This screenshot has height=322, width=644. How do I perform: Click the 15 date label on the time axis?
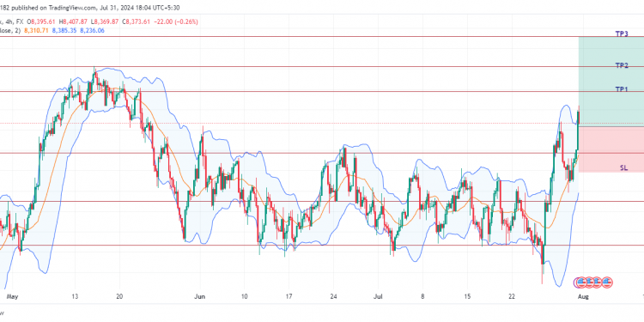[467, 296]
